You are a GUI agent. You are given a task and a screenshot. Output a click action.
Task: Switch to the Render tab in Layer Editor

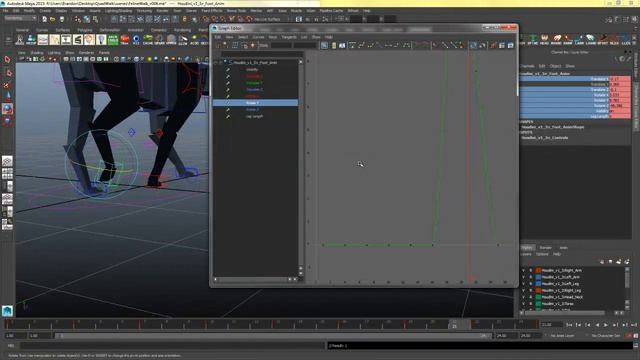click(x=546, y=247)
